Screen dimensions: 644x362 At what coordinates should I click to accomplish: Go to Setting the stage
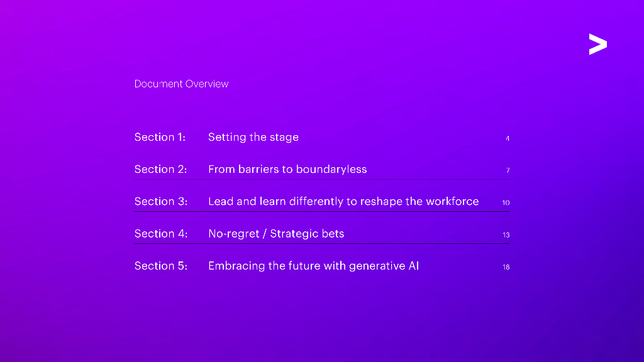coord(253,137)
